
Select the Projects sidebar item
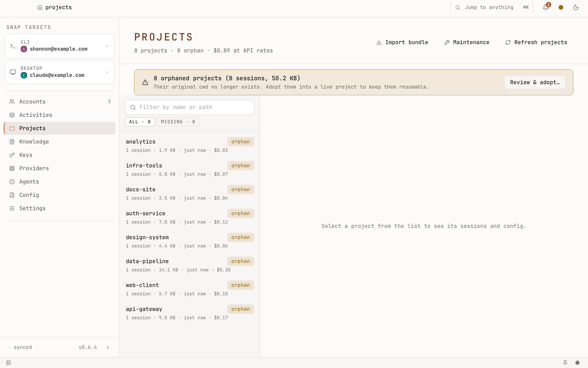59,128
